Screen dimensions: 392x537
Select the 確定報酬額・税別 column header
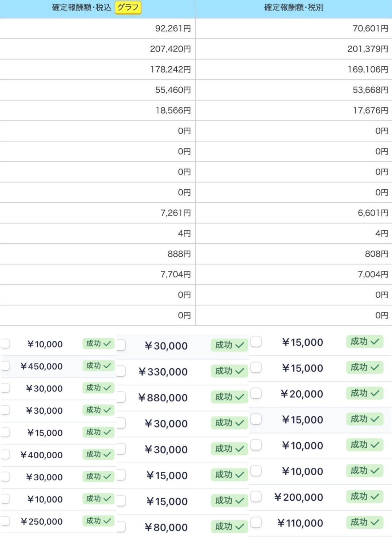pyautogui.click(x=294, y=8)
